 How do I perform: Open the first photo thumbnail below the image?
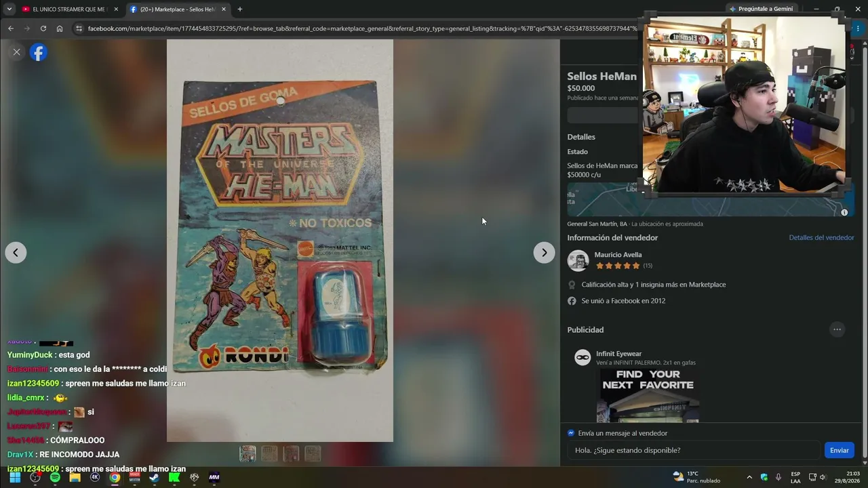pos(248,453)
